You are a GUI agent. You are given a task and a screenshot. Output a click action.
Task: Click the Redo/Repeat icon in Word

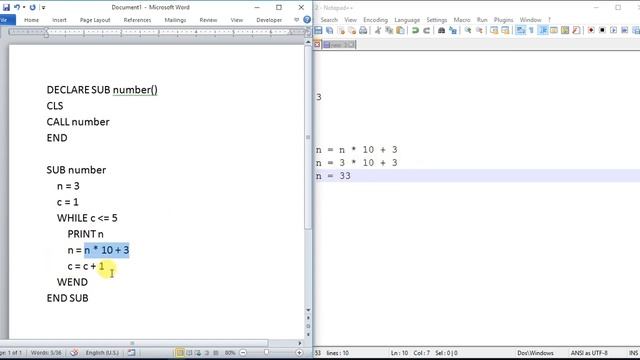click(33, 7)
